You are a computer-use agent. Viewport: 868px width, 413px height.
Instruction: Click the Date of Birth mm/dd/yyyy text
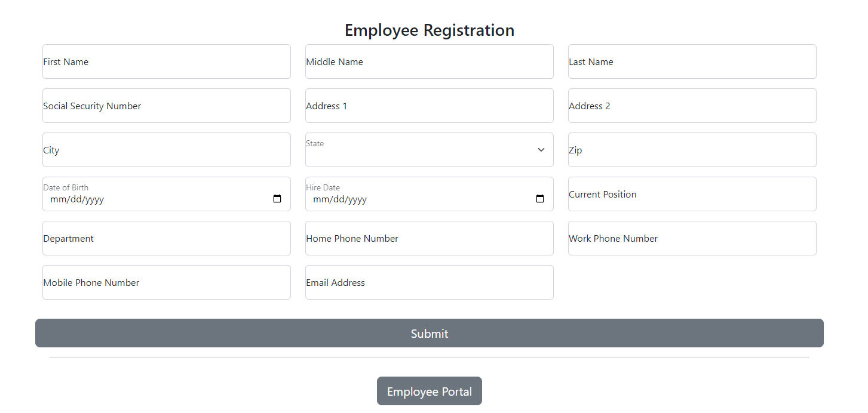pyautogui.click(x=77, y=199)
